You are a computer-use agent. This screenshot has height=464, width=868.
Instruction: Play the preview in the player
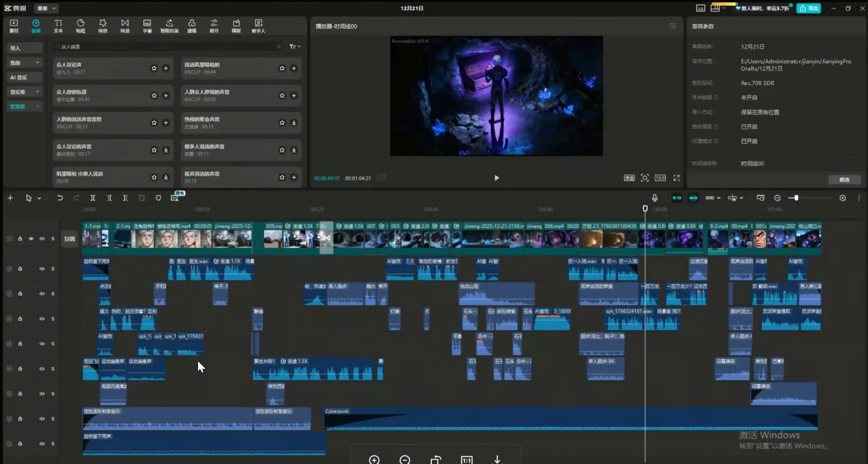pos(496,178)
